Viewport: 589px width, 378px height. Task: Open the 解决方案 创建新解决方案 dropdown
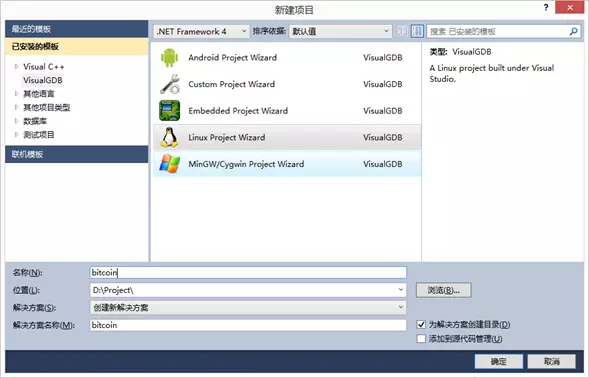point(248,307)
